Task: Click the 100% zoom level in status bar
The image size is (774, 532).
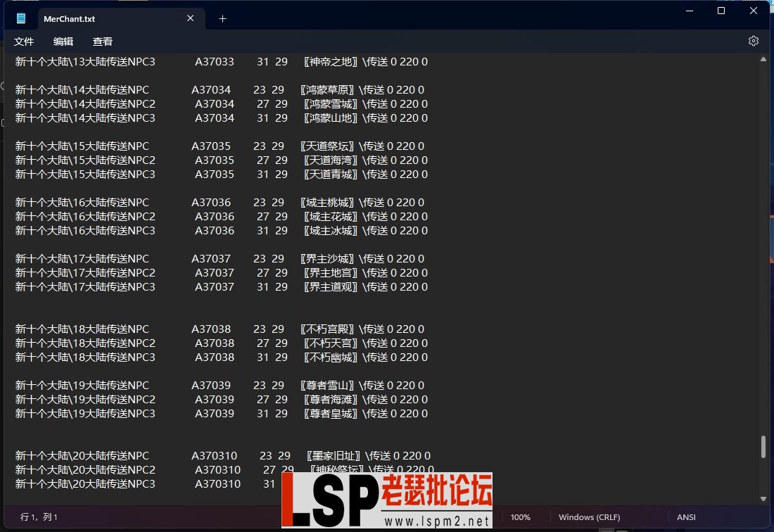Action: pyautogui.click(x=520, y=517)
